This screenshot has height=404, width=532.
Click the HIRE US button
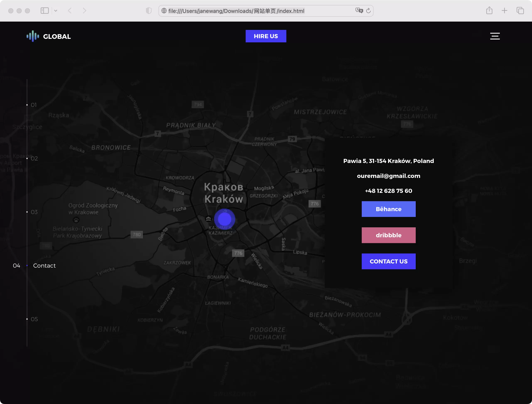[266, 36]
